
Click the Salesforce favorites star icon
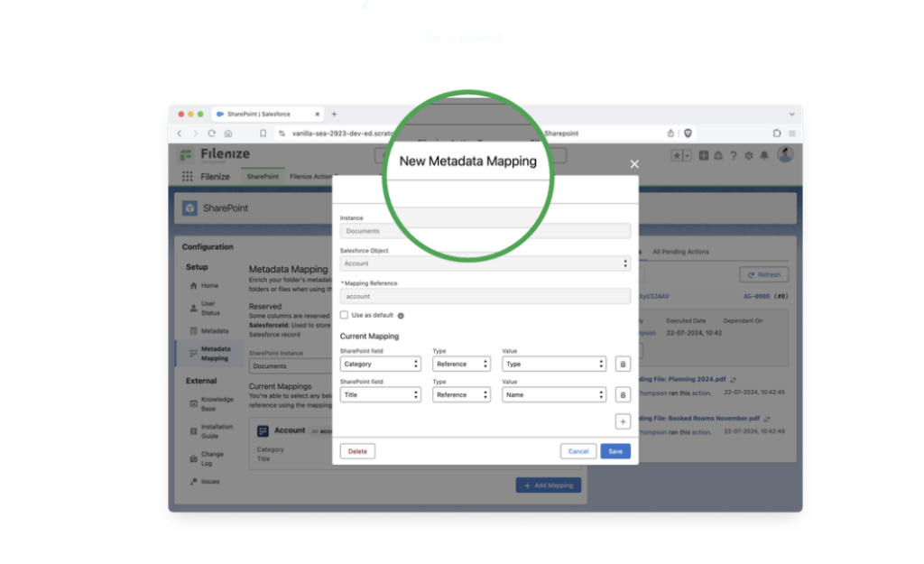(x=677, y=155)
